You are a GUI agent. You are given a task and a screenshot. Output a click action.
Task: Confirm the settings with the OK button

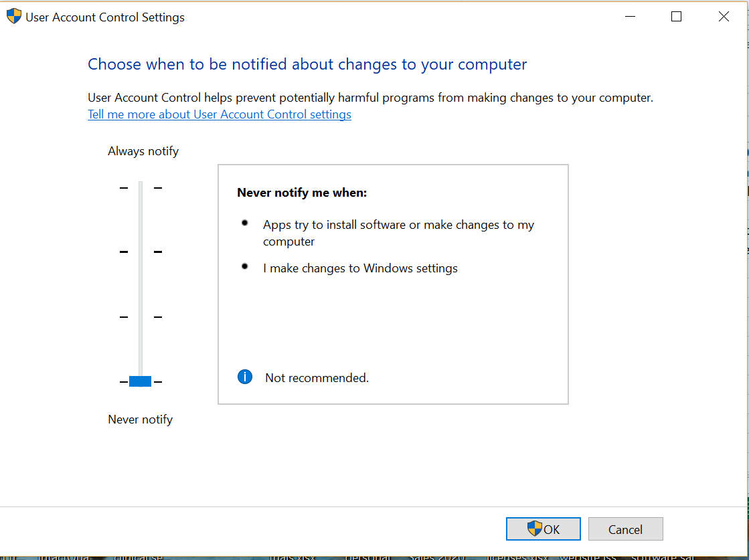543,529
